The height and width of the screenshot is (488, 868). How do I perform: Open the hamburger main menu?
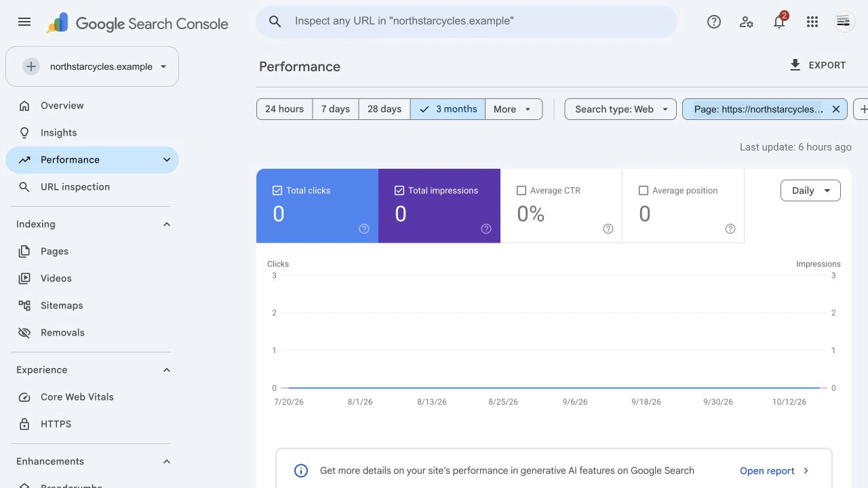[24, 22]
